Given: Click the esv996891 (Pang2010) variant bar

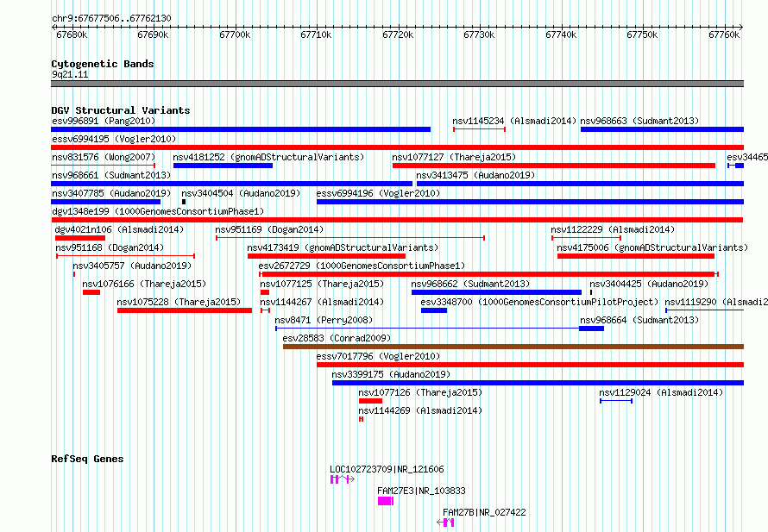Looking at the screenshot, I should click(241, 129).
